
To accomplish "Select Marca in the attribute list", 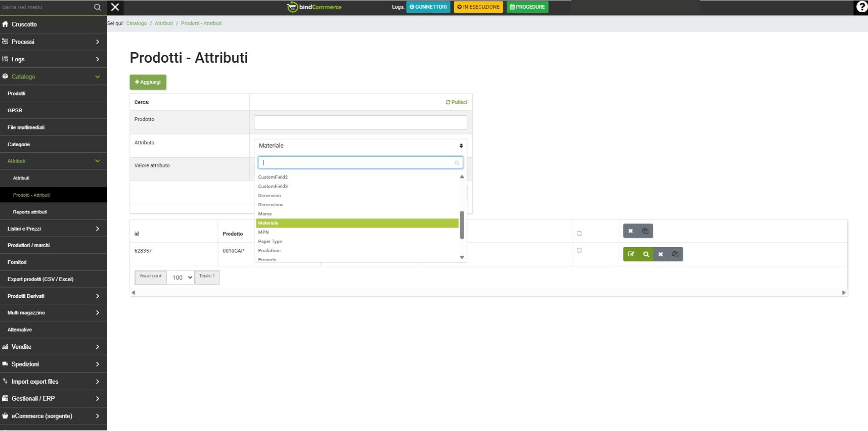I will click(265, 214).
